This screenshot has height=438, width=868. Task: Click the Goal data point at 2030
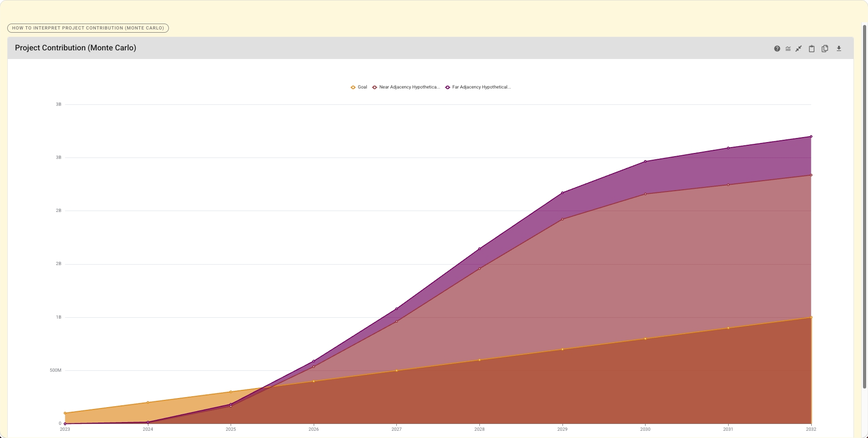[x=645, y=339]
